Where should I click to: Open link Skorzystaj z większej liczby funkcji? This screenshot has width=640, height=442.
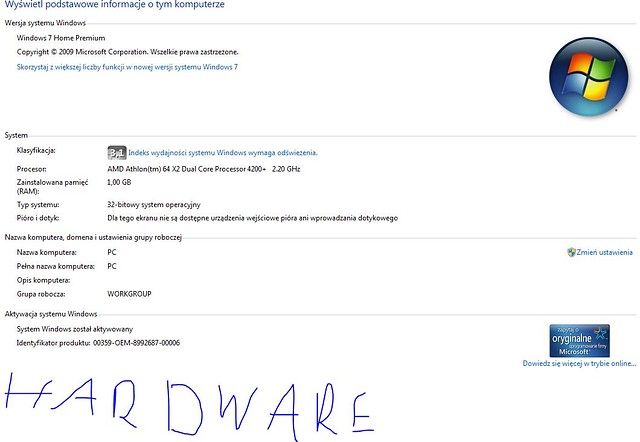pyautogui.click(x=127, y=67)
